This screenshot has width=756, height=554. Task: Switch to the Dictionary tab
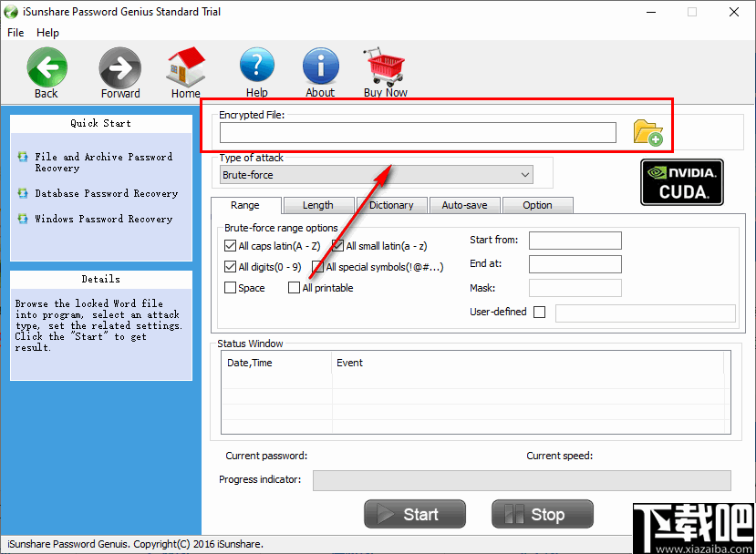(x=391, y=205)
